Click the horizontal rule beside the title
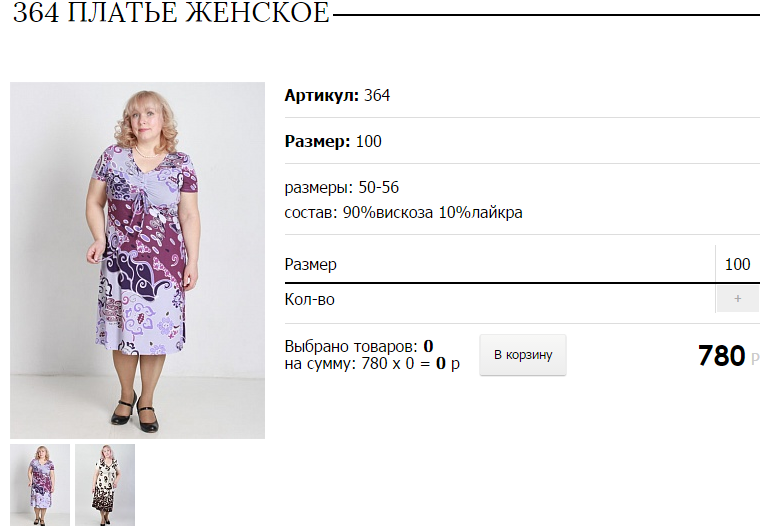This screenshot has height=526, width=775. tap(547, 15)
